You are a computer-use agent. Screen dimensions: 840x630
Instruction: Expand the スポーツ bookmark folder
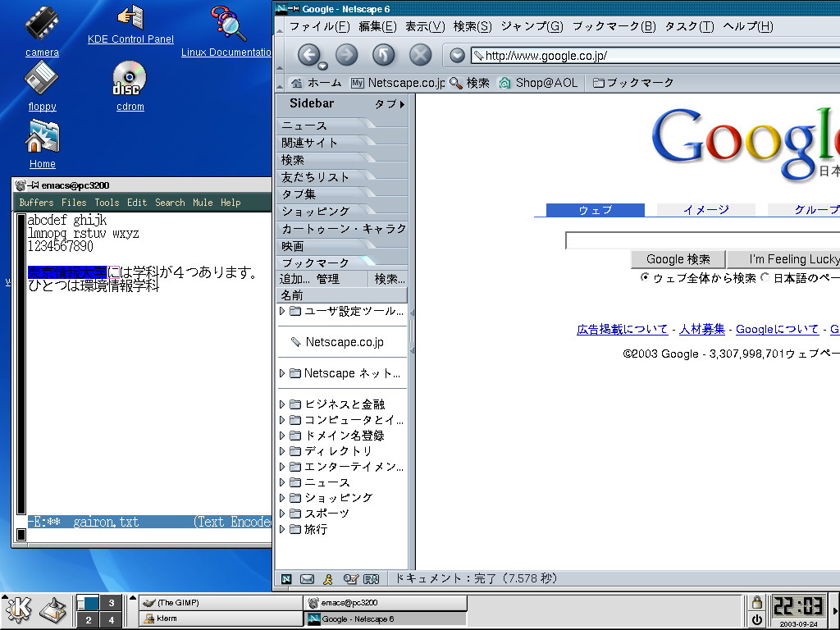point(282,514)
